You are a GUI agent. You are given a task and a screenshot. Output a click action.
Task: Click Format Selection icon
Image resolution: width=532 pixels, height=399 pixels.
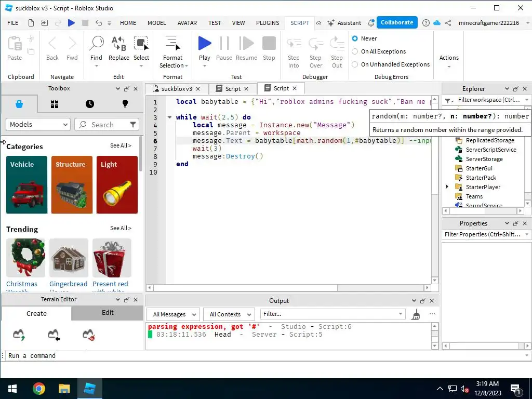click(172, 44)
